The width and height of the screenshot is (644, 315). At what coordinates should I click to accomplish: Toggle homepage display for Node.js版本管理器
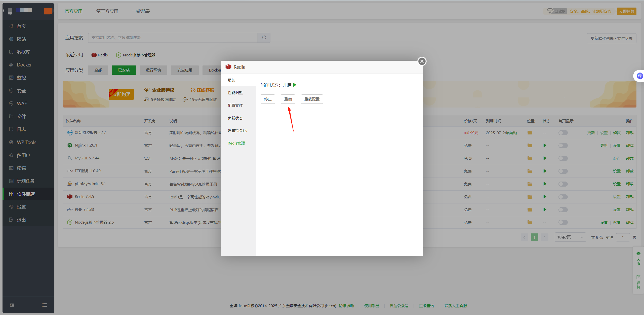(x=563, y=222)
